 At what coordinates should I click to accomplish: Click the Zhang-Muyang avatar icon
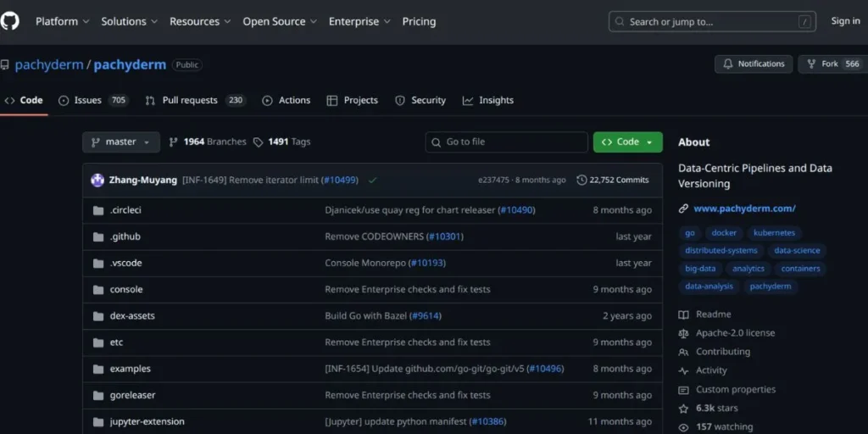[97, 180]
